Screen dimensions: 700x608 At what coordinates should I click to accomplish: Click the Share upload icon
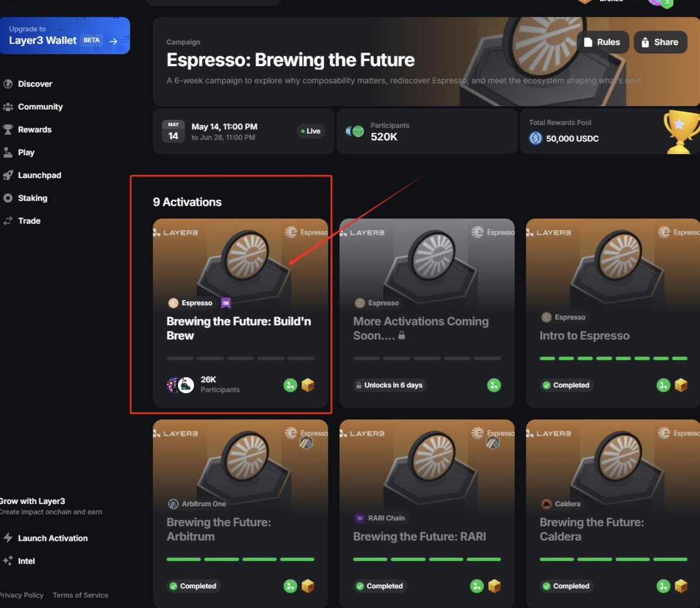pyautogui.click(x=645, y=42)
